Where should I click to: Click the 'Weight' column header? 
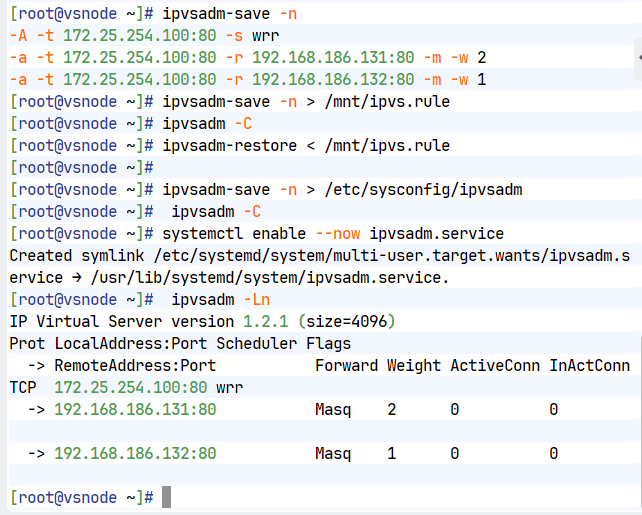[414, 366]
